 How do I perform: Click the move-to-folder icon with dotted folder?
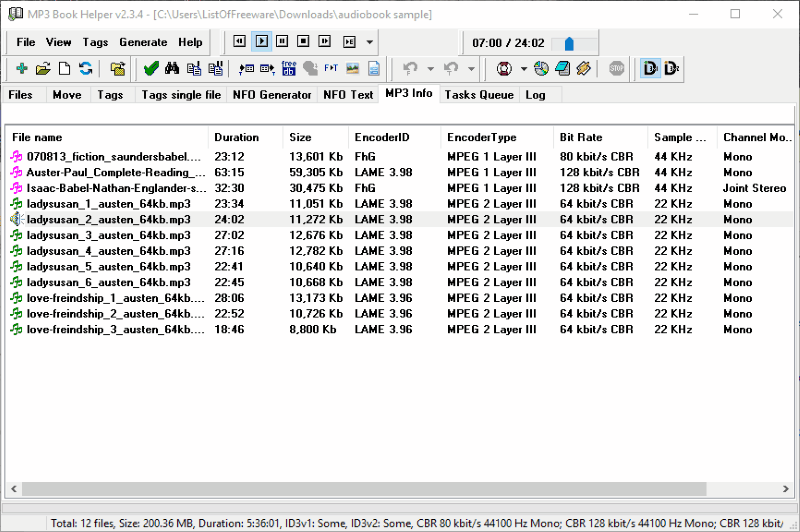(118, 68)
